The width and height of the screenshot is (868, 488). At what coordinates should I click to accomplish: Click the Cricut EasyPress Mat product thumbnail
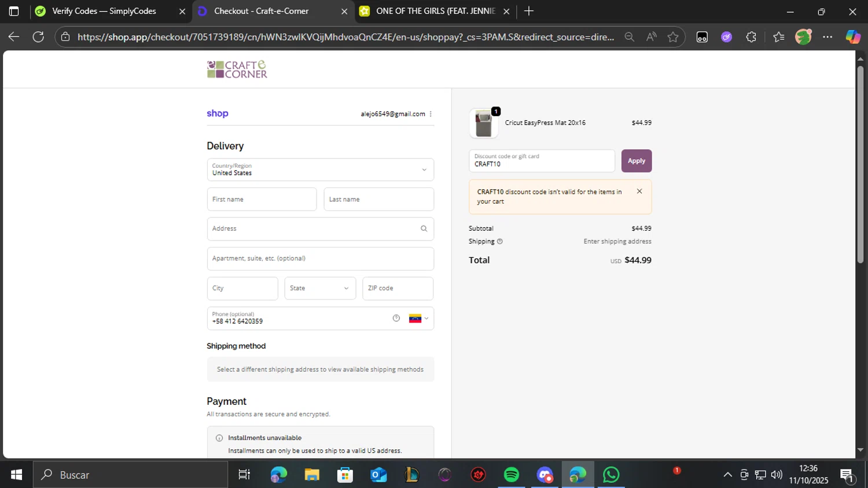tap(484, 123)
